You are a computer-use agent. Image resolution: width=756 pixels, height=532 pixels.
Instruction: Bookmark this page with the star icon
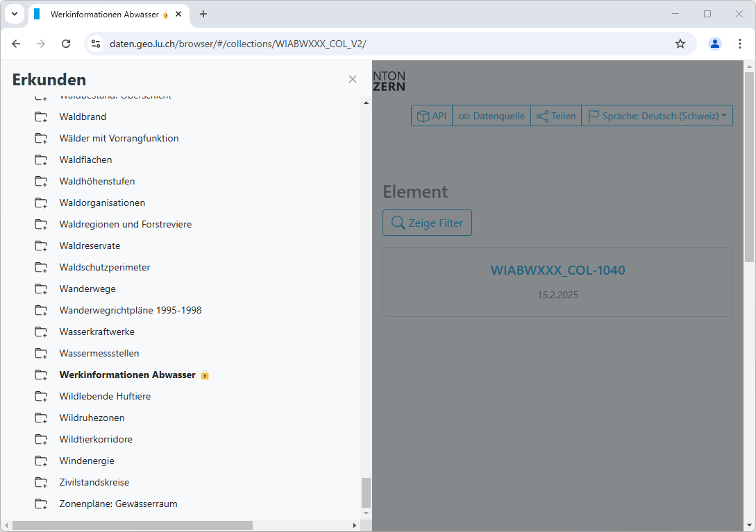pyautogui.click(x=680, y=44)
